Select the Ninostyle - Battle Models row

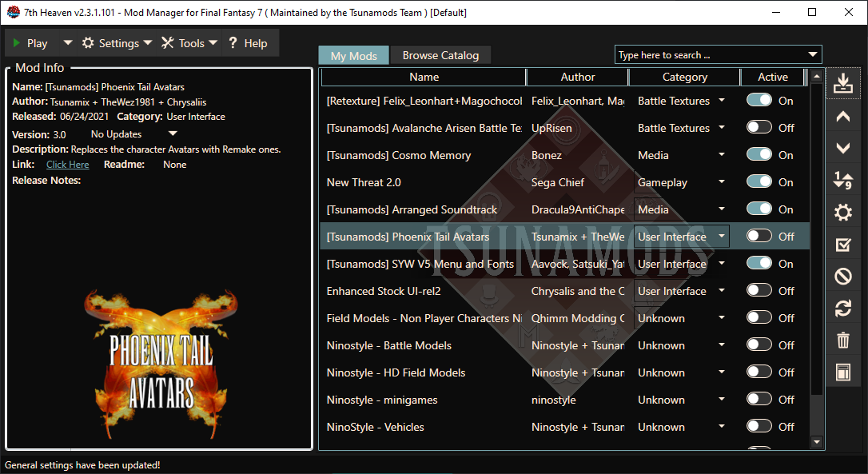[564, 345]
